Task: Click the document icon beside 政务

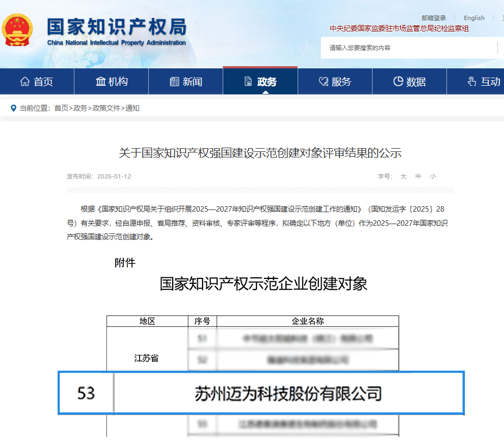Action: (248, 81)
